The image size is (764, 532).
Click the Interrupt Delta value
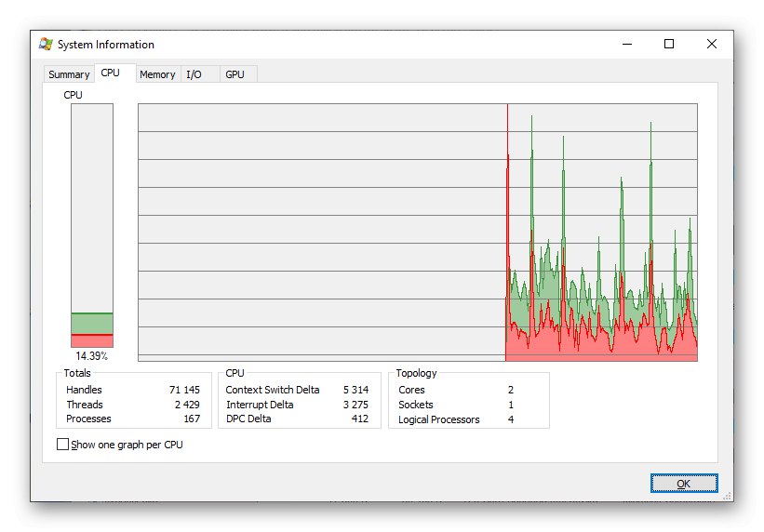click(355, 405)
